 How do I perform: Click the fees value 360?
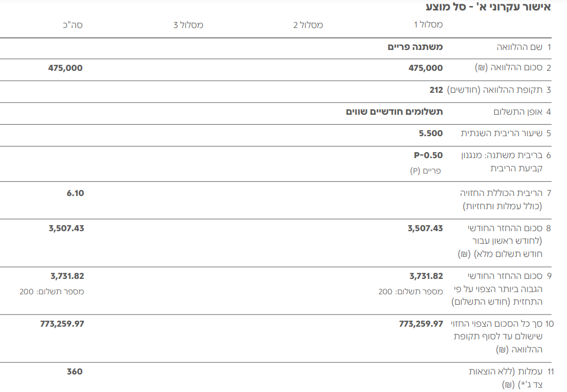75,372
